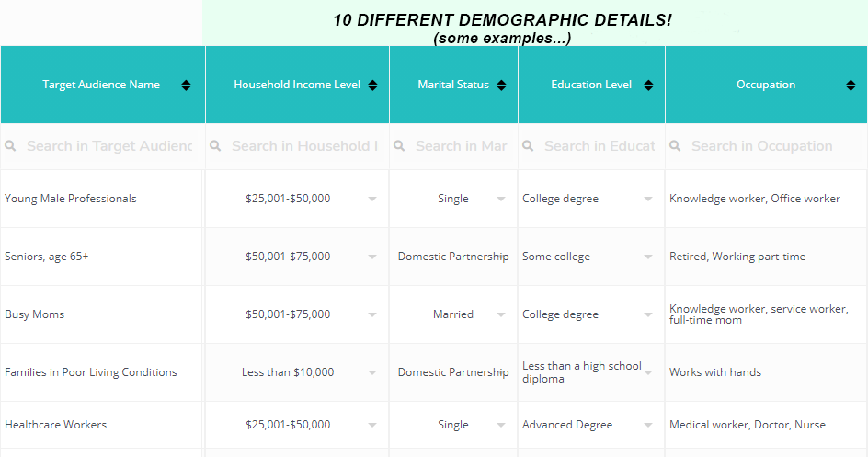Click magnifier icon in Target Audience search
This screenshot has height=457, width=868.
pyautogui.click(x=10, y=146)
